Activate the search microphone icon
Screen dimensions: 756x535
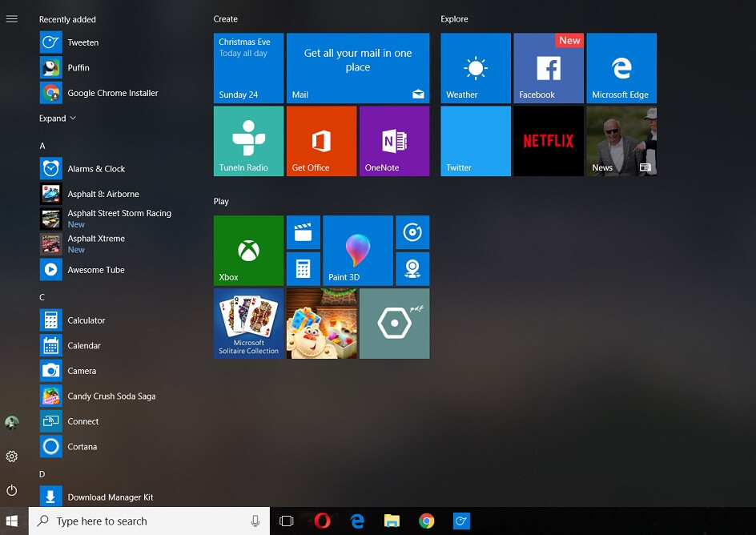pyautogui.click(x=255, y=521)
